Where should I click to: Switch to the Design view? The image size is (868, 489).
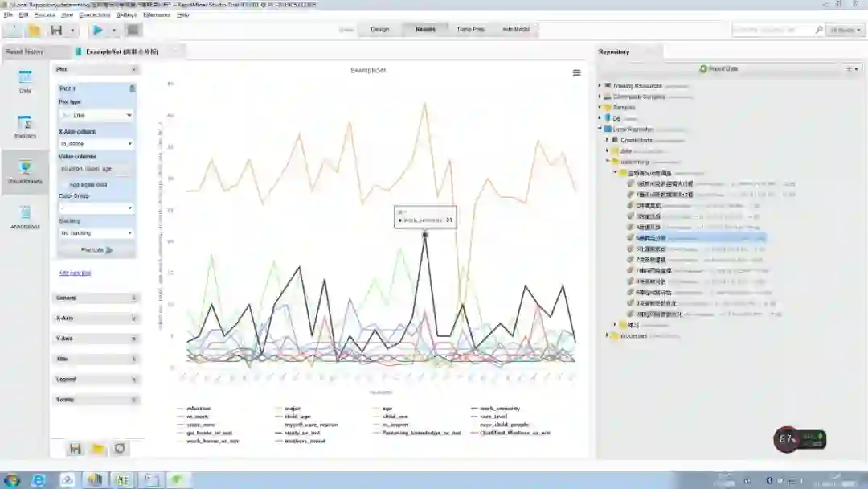coord(379,29)
